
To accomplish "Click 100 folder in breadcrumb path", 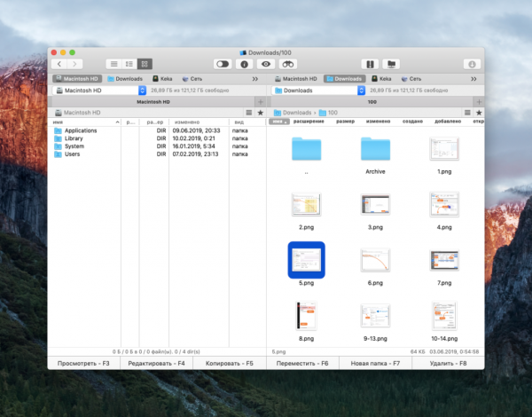I will (x=328, y=113).
